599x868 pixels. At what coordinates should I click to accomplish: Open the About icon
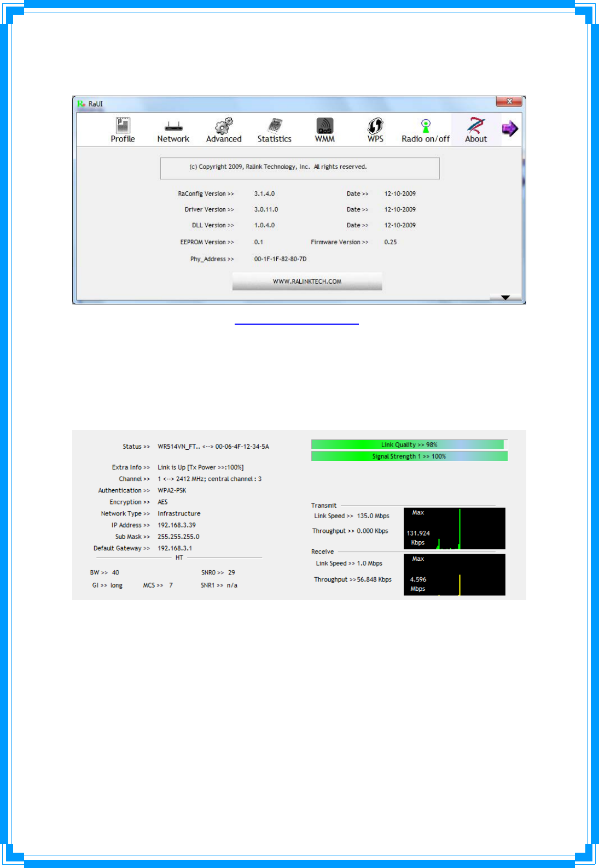[x=476, y=125]
